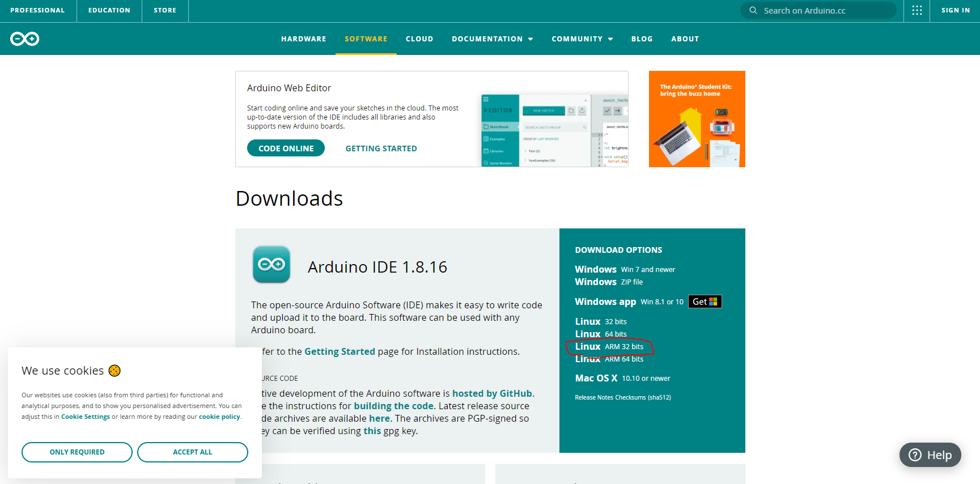Click the Arduino IDE 1.8.16 app icon
980x484 pixels.
(271, 264)
